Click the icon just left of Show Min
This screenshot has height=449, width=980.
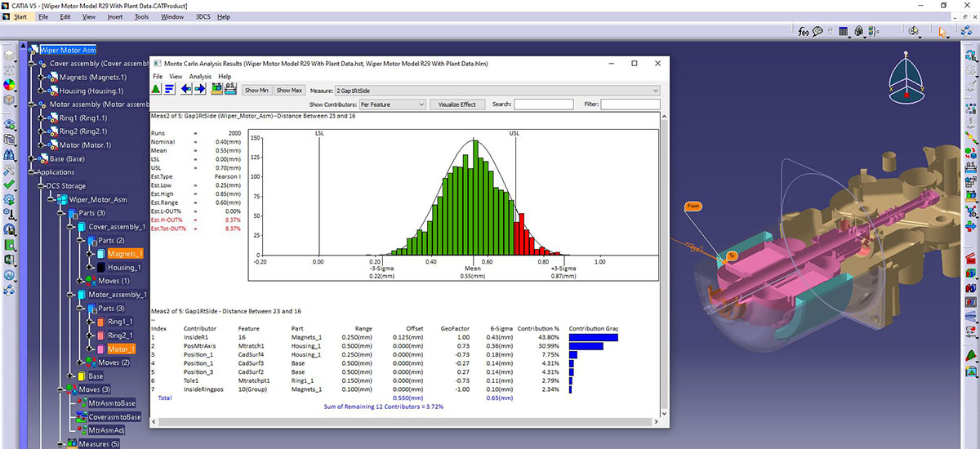click(230, 89)
